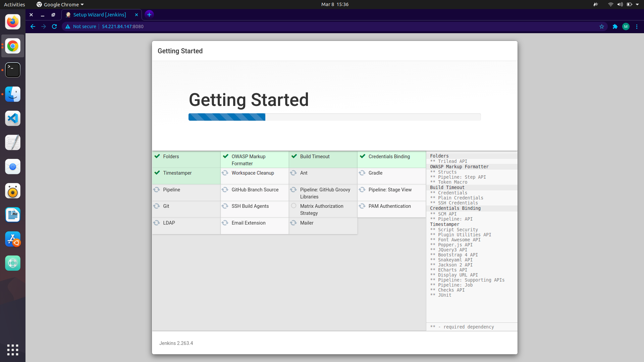This screenshot has height=362, width=644.
Task: Open Visual Studio Code from the dock
Action: 13,119
